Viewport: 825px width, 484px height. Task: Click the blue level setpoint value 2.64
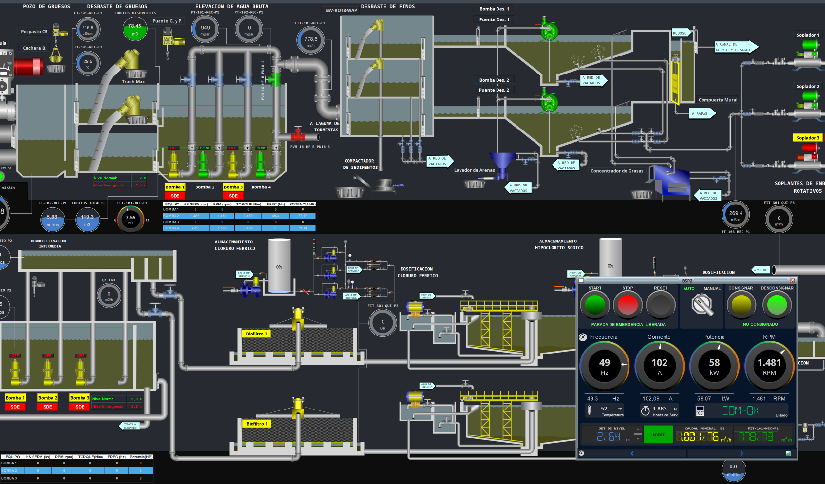click(x=609, y=436)
